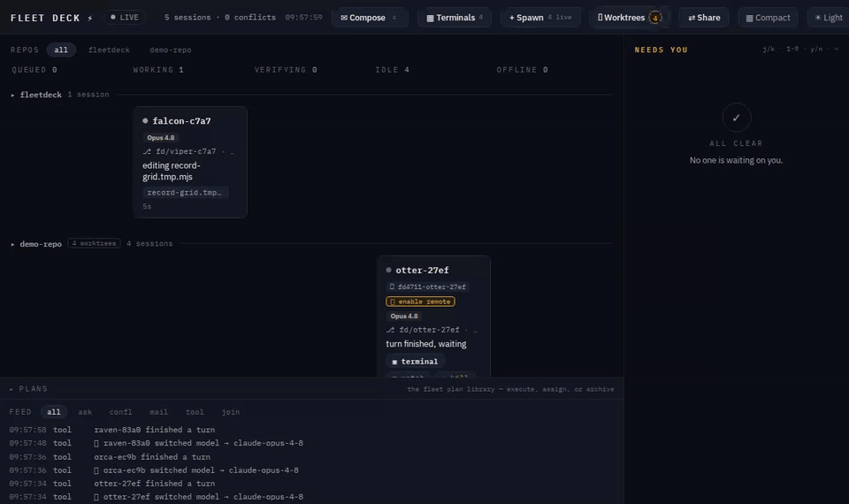This screenshot has width=849, height=504.
Task: Click 'enable remote' on otter-27ef
Action: click(420, 302)
